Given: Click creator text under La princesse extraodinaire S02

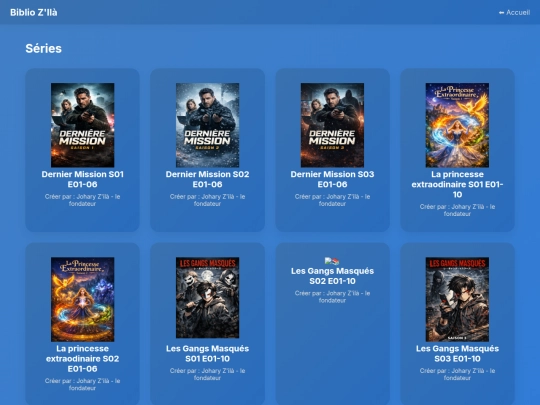Looking at the screenshot, I should click(83, 384).
